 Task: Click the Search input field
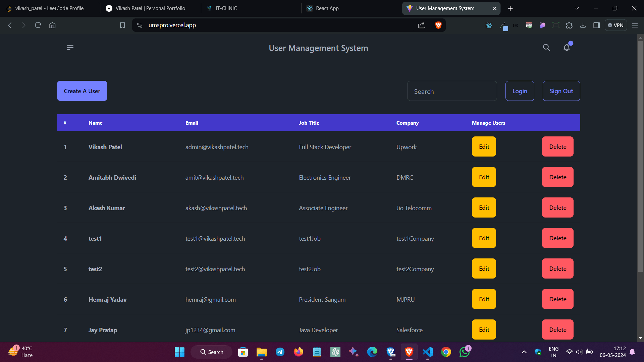[452, 91]
